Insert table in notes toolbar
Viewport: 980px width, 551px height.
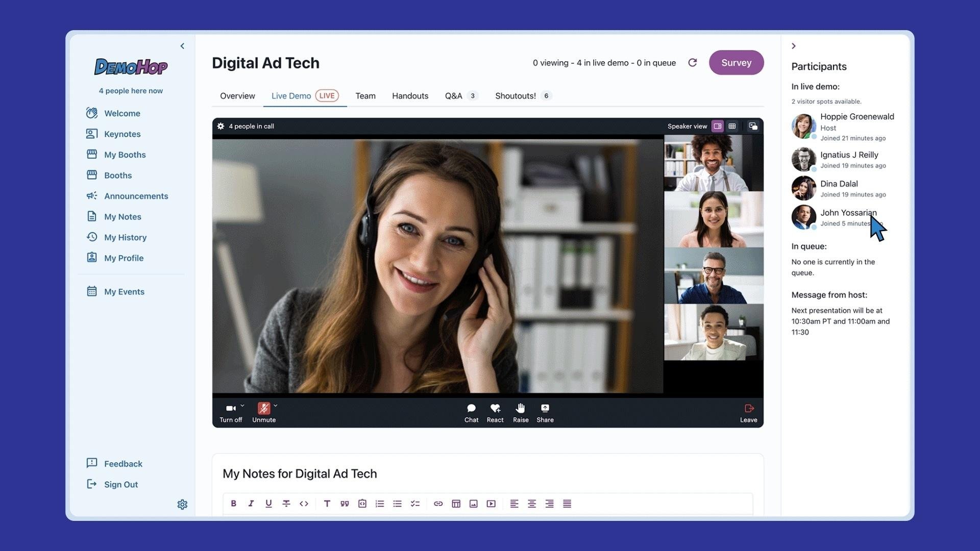click(456, 504)
